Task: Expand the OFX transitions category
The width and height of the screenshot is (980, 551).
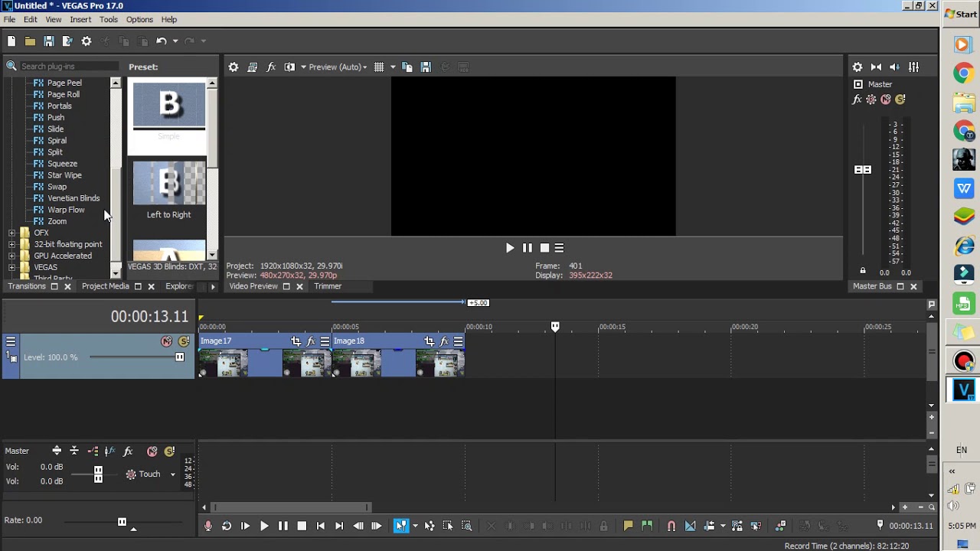Action: pyautogui.click(x=11, y=233)
